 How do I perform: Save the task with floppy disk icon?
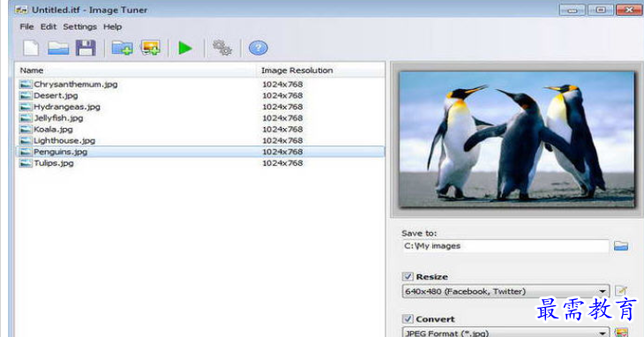point(86,48)
